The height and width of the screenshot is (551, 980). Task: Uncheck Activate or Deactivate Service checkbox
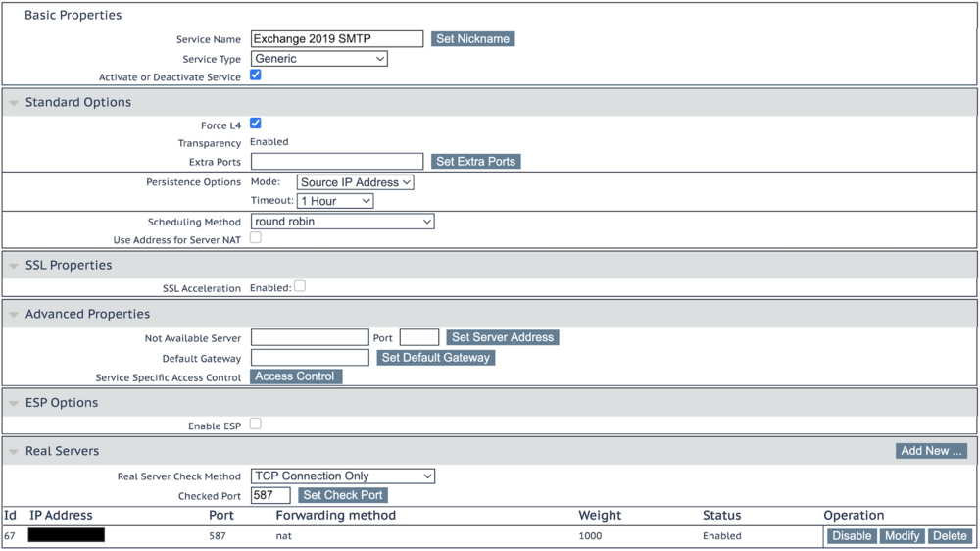point(256,75)
